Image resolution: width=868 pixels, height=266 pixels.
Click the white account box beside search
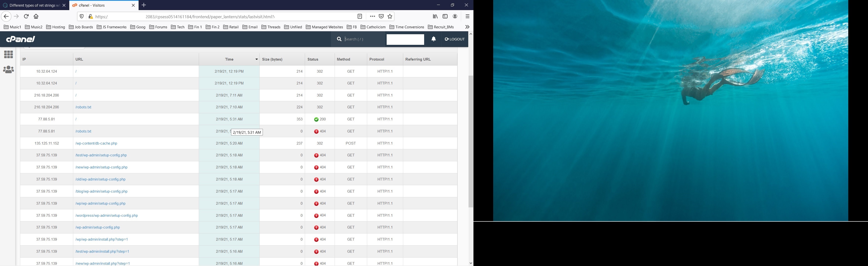[405, 39]
